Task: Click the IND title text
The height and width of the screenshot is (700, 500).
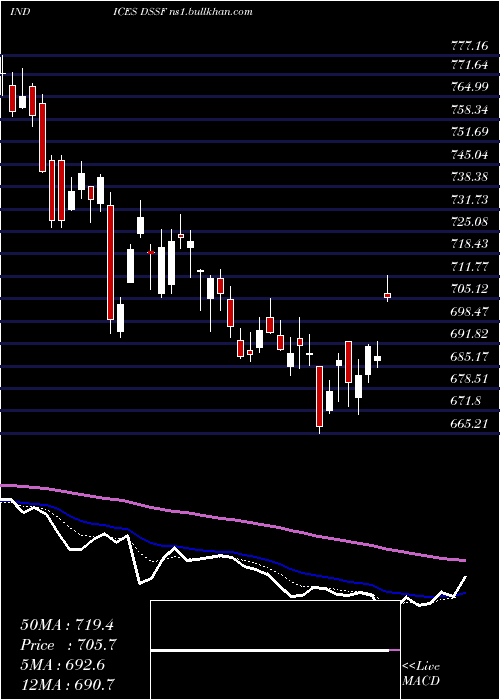Action: point(20,11)
